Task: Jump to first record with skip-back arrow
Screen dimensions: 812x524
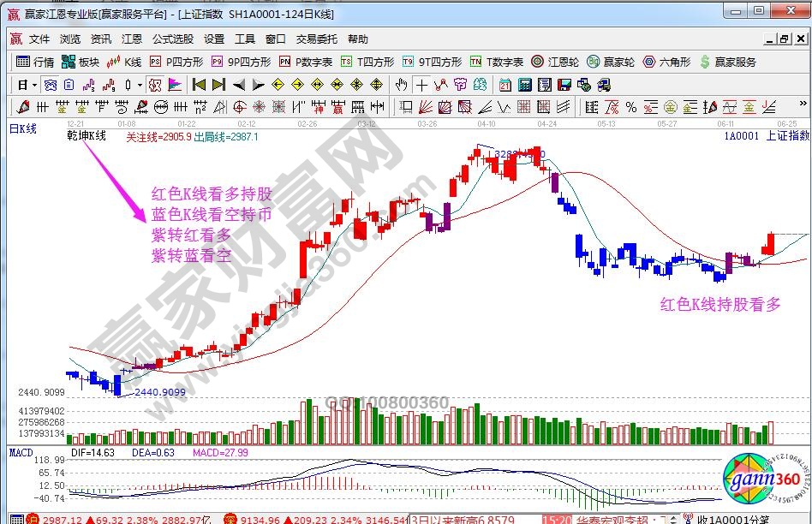Action: 198,85
